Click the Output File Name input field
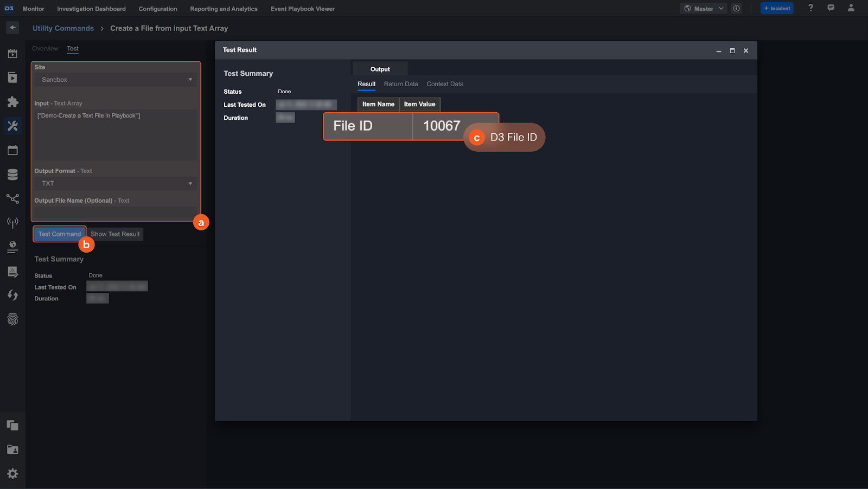The width and height of the screenshot is (868, 489). 116,213
